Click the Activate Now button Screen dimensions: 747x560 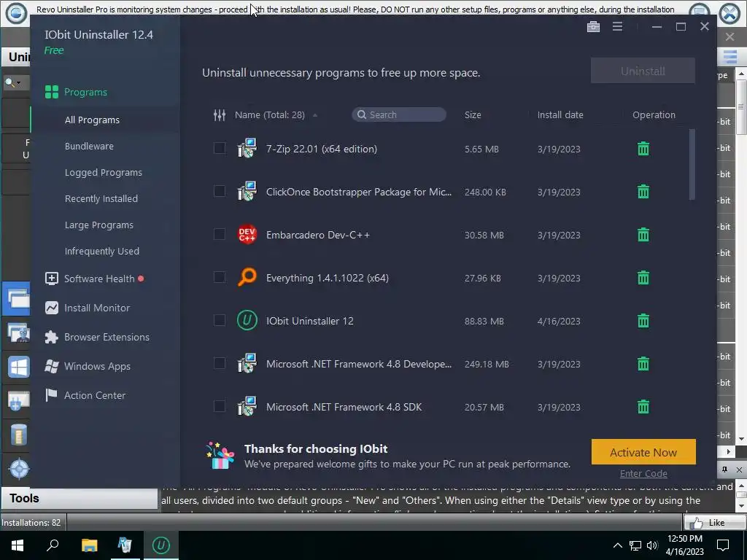(x=643, y=452)
